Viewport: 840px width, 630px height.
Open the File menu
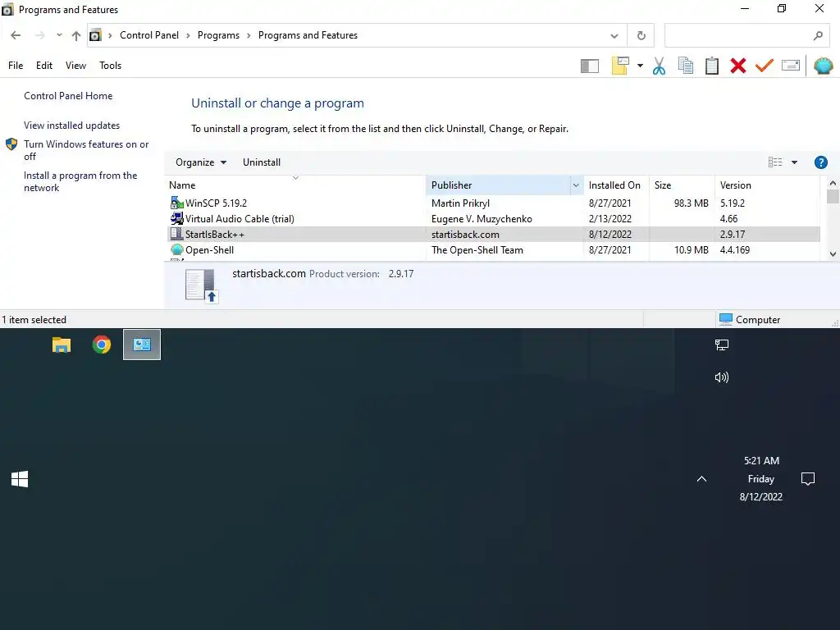(x=16, y=66)
